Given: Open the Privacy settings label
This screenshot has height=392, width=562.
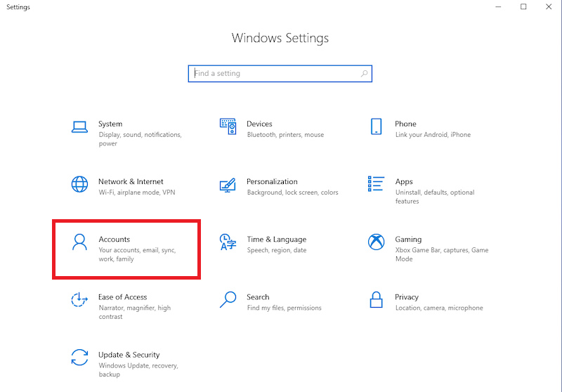Looking at the screenshot, I should point(407,297).
